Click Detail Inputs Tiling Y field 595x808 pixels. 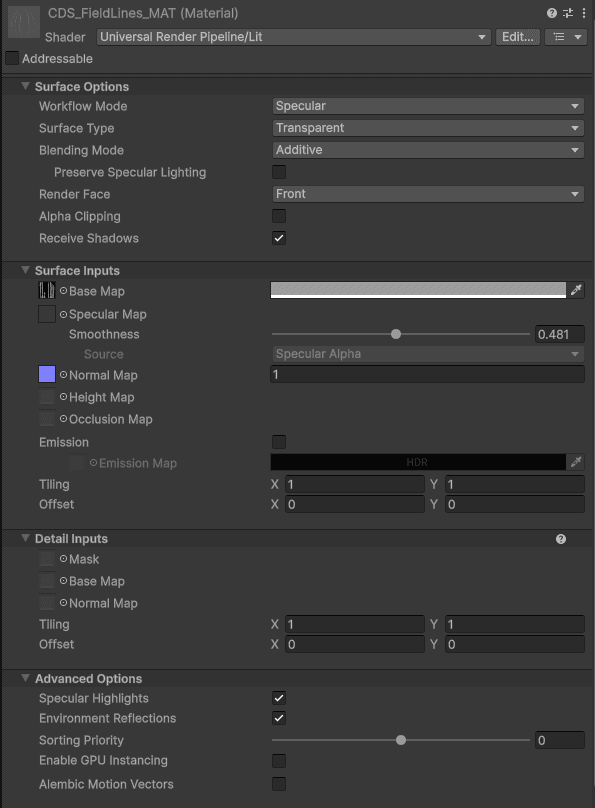pyautogui.click(x=515, y=624)
